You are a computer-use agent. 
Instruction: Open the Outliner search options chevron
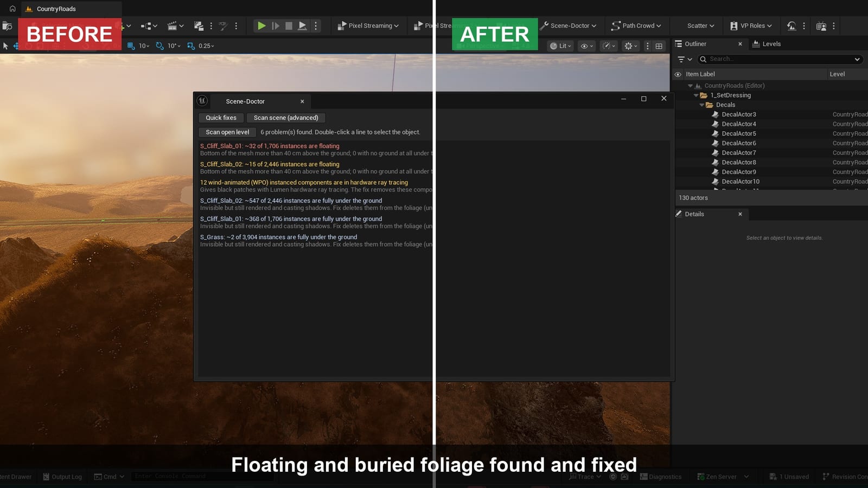pyautogui.click(x=857, y=59)
